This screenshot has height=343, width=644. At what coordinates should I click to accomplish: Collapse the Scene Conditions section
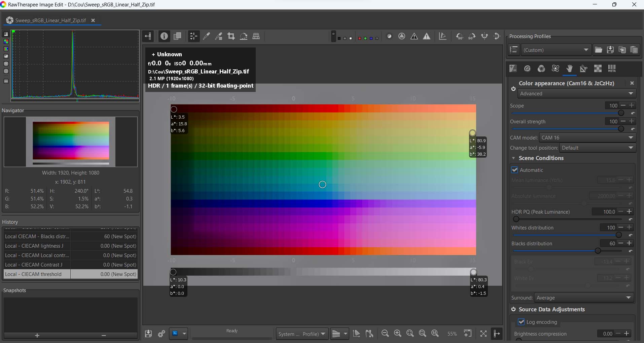click(514, 158)
